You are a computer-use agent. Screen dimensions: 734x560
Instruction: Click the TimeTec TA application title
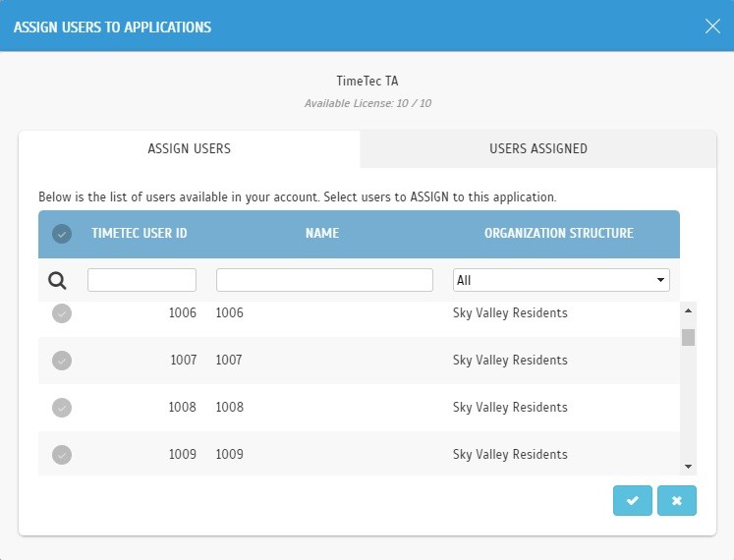pos(367,81)
